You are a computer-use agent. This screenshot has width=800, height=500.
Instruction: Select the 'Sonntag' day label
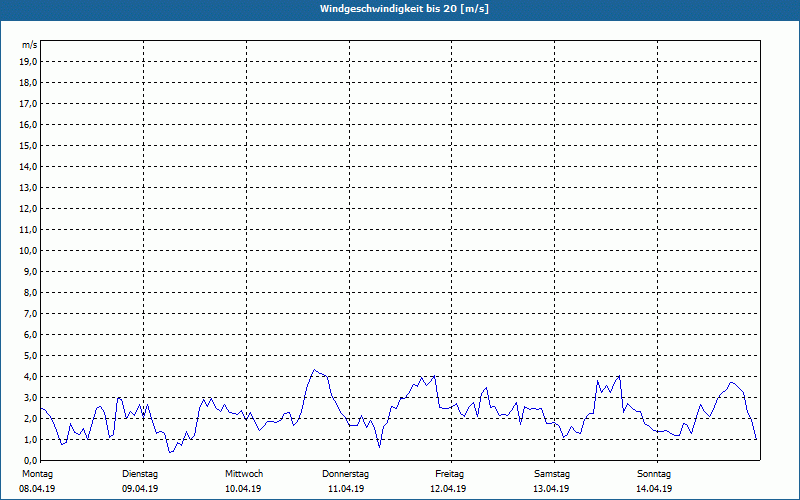point(654,474)
